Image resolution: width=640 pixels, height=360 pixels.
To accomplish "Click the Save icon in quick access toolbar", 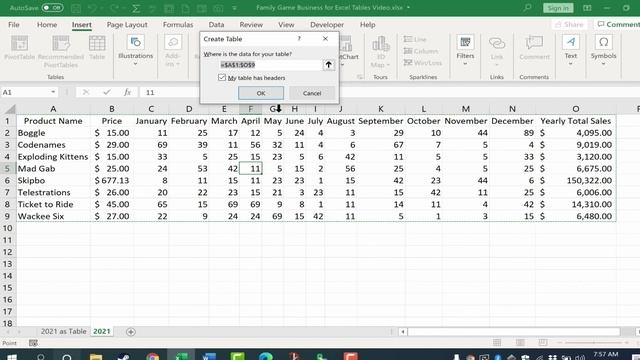I will coord(76,8).
